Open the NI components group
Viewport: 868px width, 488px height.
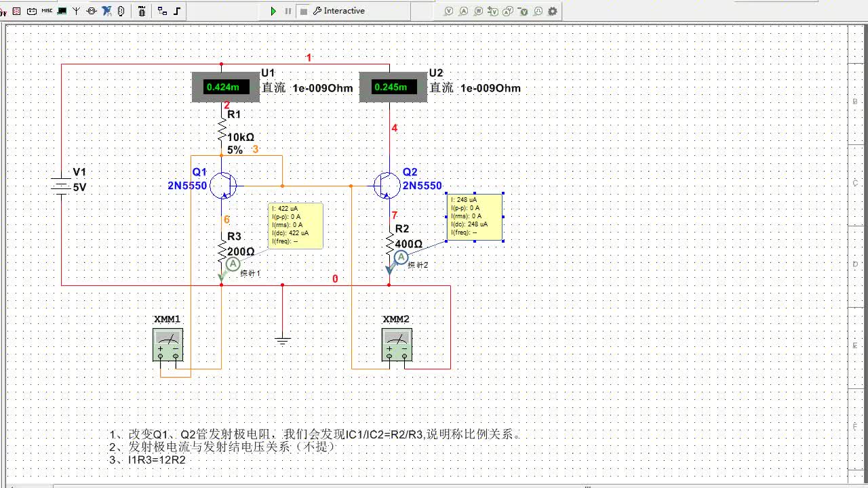tap(107, 11)
